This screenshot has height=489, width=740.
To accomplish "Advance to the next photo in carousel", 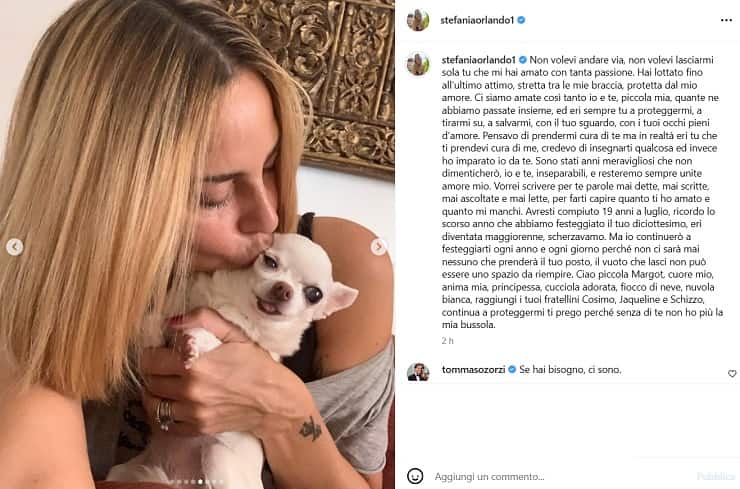I will 378,246.
